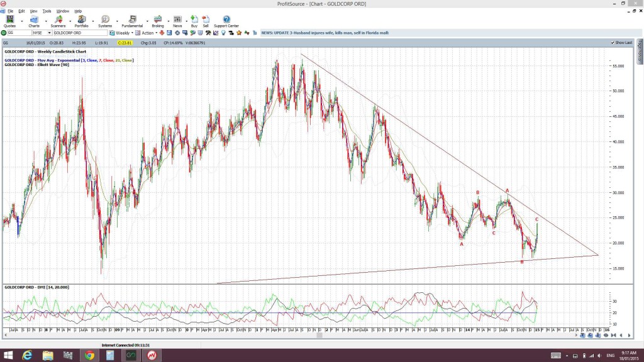
Task: Open the View menu
Action: click(34, 11)
